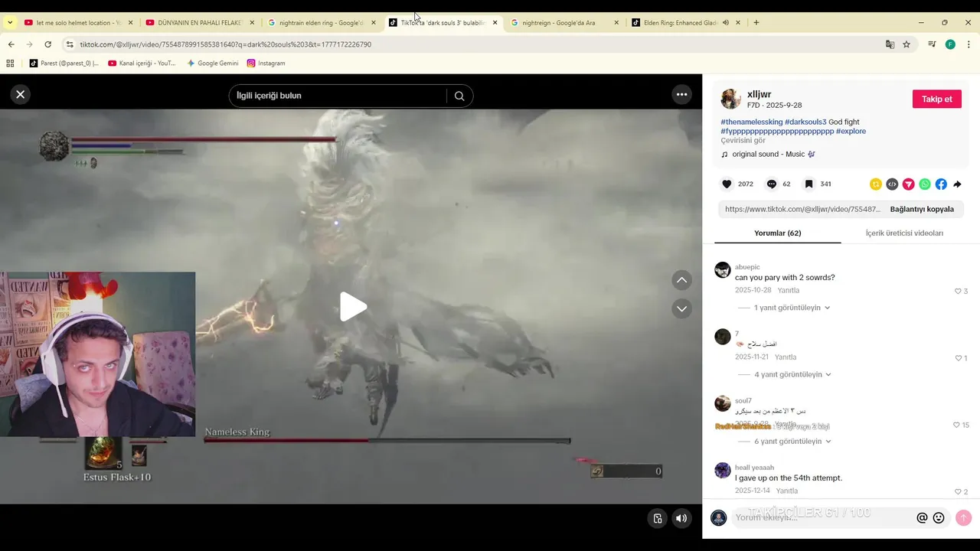Viewport: 980px width, 551px height.
Task: Open xlljwr username link
Action: [x=759, y=94]
